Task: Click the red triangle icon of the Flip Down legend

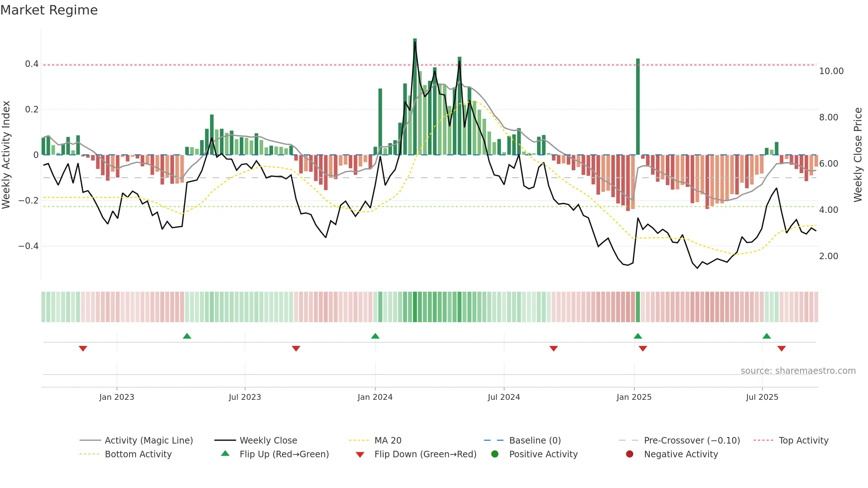Action: point(360,454)
